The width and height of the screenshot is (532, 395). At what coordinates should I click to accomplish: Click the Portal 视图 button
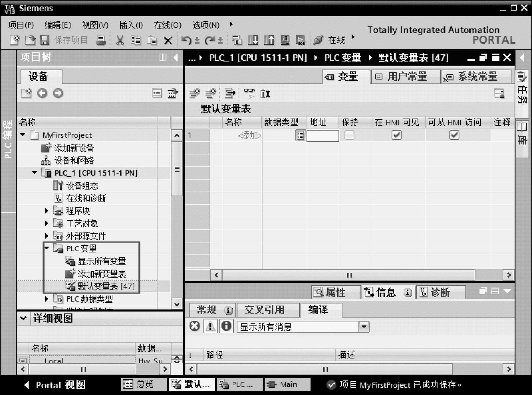pos(55,385)
